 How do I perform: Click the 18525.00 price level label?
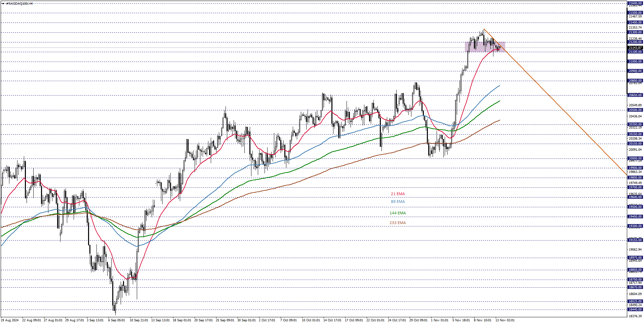coord(635,301)
